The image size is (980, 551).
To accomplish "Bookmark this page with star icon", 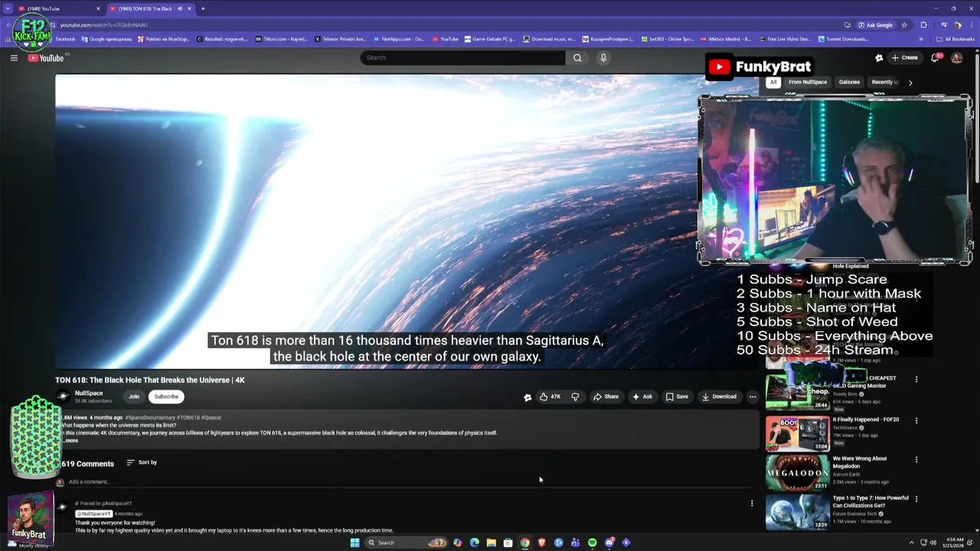I will pos(904,24).
